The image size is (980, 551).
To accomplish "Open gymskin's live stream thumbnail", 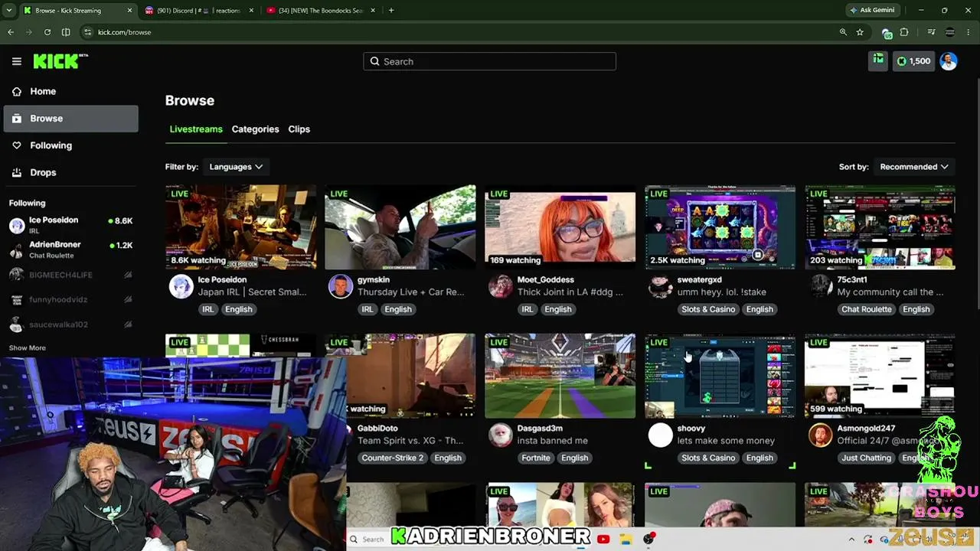I will click(400, 227).
